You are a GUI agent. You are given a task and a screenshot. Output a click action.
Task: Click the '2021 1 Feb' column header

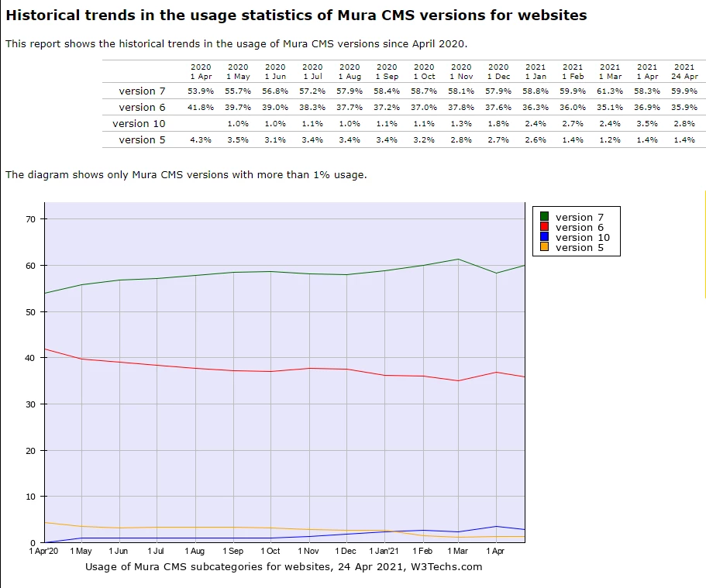click(x=573, y=71)
